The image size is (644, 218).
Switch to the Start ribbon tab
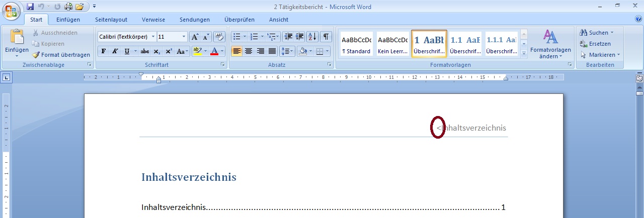click(x=36, y=20)
